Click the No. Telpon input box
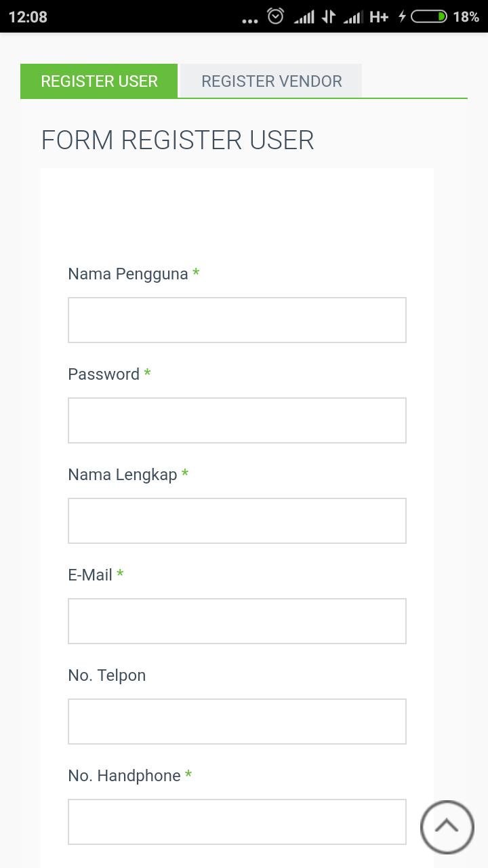 point(237,722)
